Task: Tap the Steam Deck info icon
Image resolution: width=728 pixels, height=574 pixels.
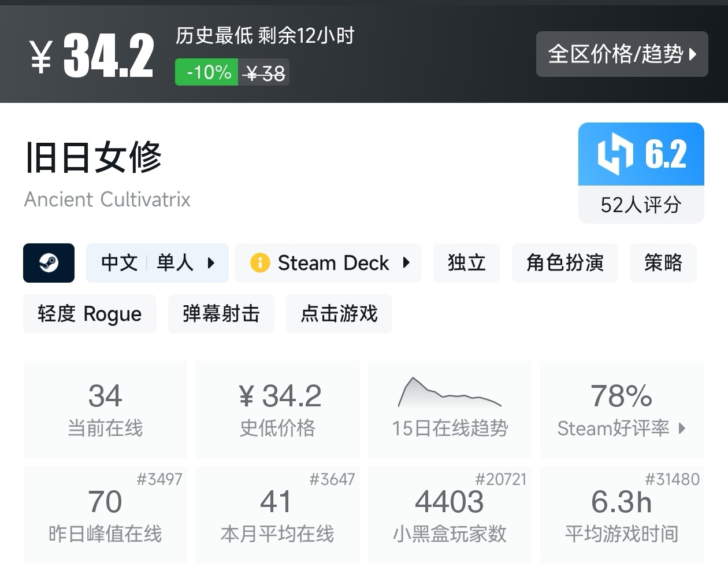Action: point(260,263)
